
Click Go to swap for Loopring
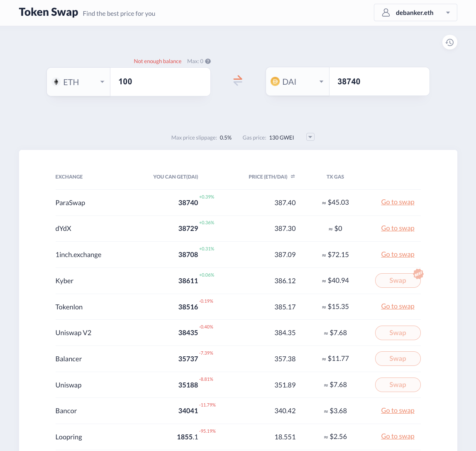pyautogui.click(x=398, y=436)
